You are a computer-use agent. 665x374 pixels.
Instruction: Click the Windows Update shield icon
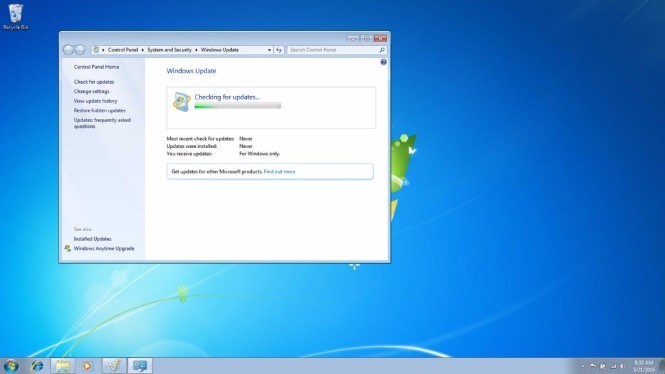click(x=182, y=102)
